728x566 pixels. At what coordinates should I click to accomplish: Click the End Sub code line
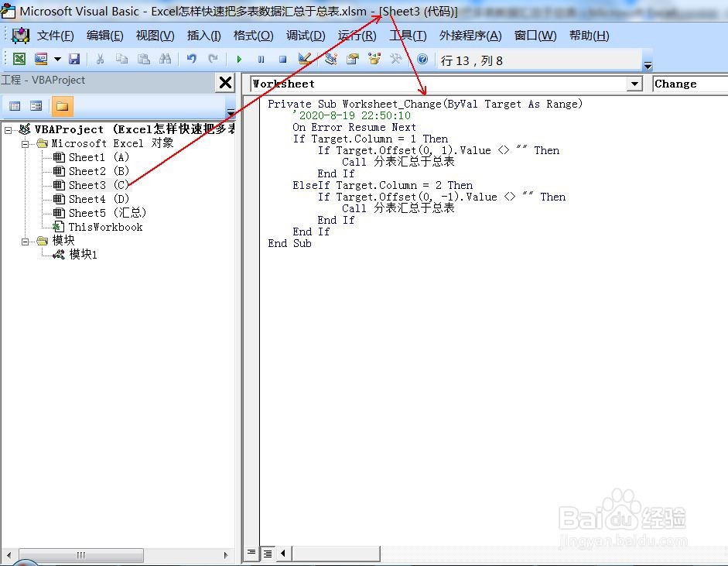pyautogui.click(x=289, y=243)
